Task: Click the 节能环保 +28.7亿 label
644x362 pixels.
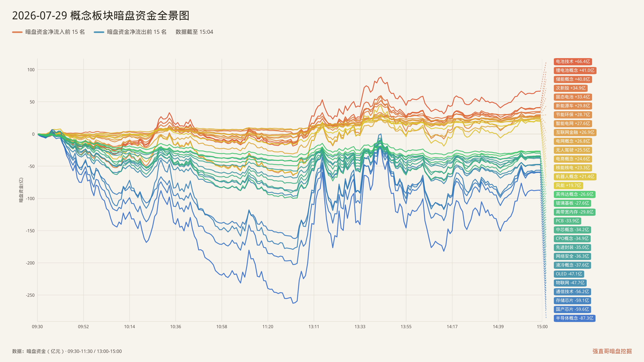Action: [x=573, y=115]
